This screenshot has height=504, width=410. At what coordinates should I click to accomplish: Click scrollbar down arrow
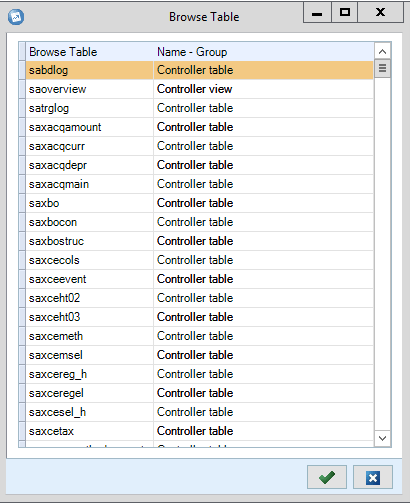pos(382,438)
